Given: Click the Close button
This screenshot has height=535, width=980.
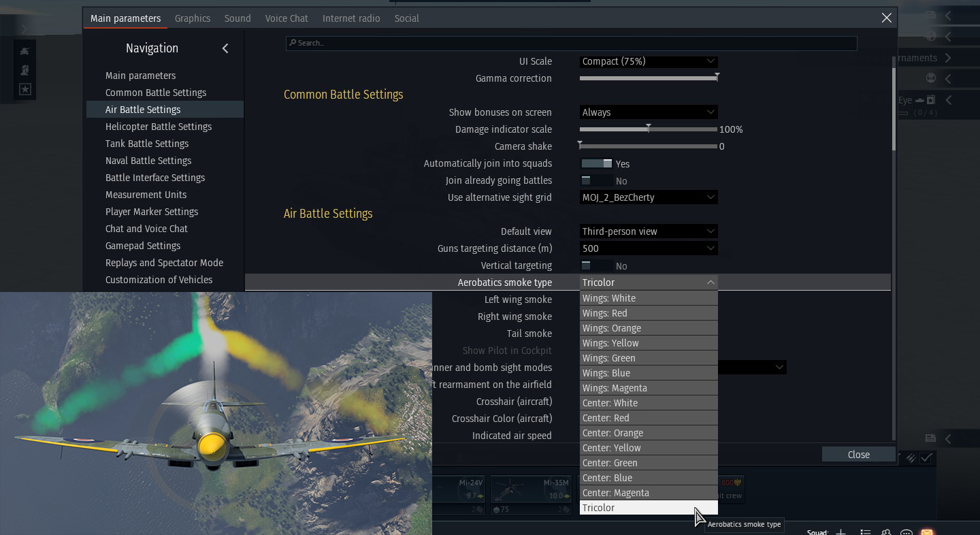Looking at the screenshot, I should pos(858,455).
